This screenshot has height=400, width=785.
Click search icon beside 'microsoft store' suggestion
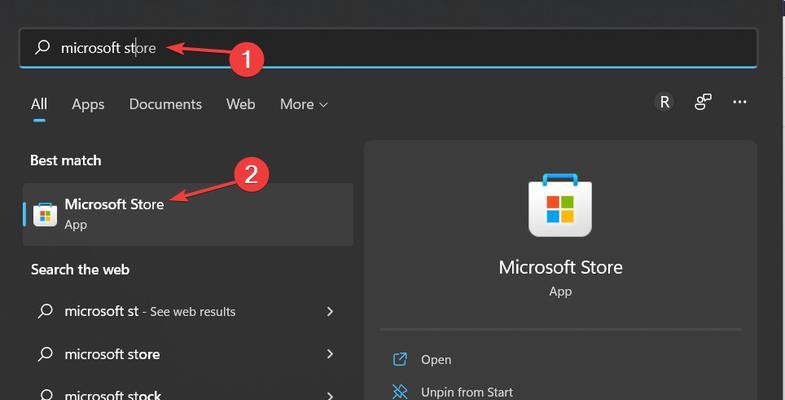pyautogui.click(x=46, y=354)
